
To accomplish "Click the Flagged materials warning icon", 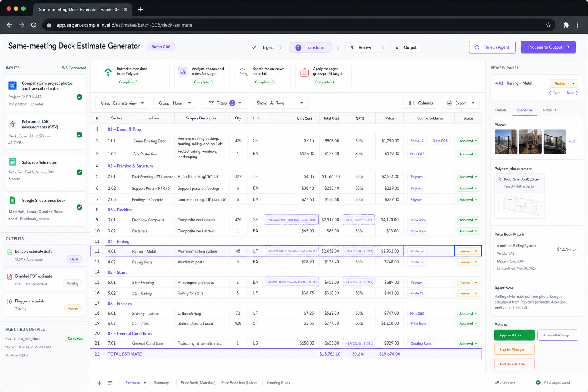I will pyautogui.click(x=10, y=301).
